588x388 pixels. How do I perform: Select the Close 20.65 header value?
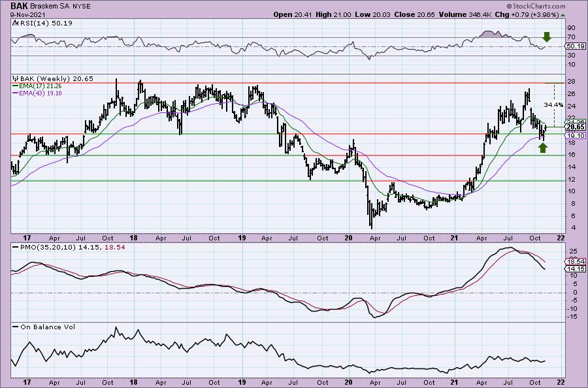click(x=414, y=14)
